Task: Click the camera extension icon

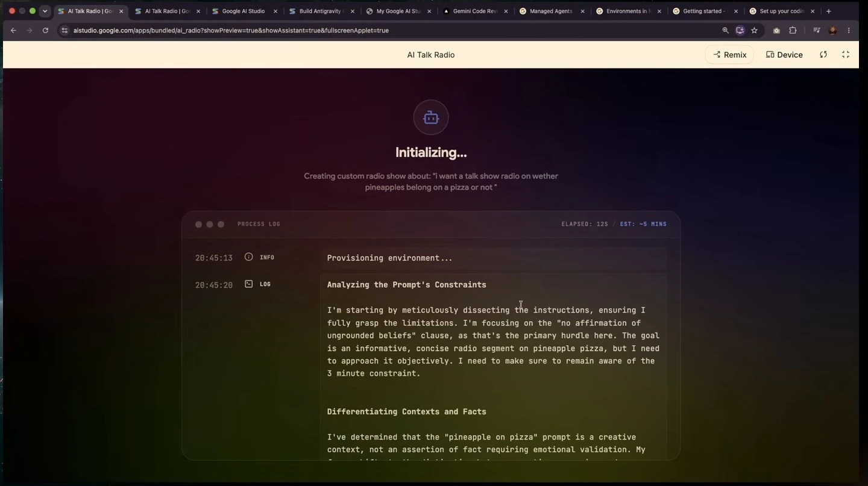Action: point(776,30)
